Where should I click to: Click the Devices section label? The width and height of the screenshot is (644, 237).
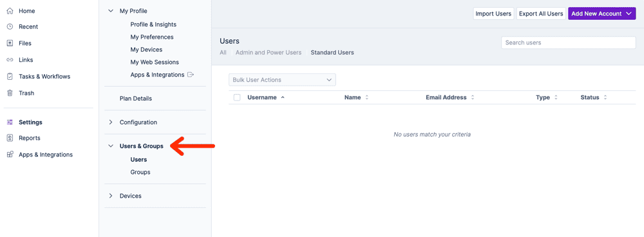click(x=131, y=196)
